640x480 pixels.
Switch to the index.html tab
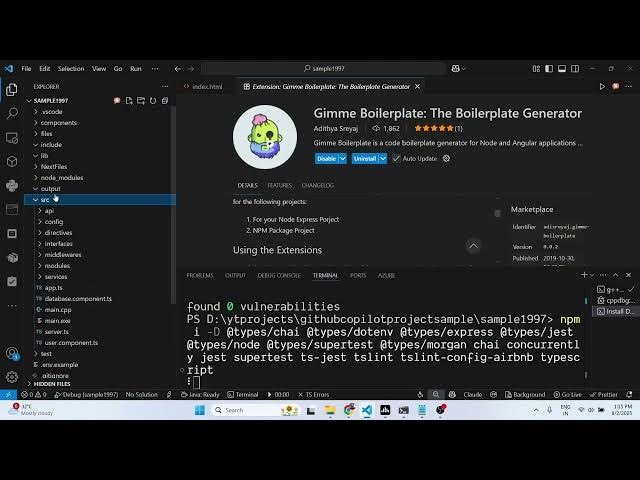[207, 87]
